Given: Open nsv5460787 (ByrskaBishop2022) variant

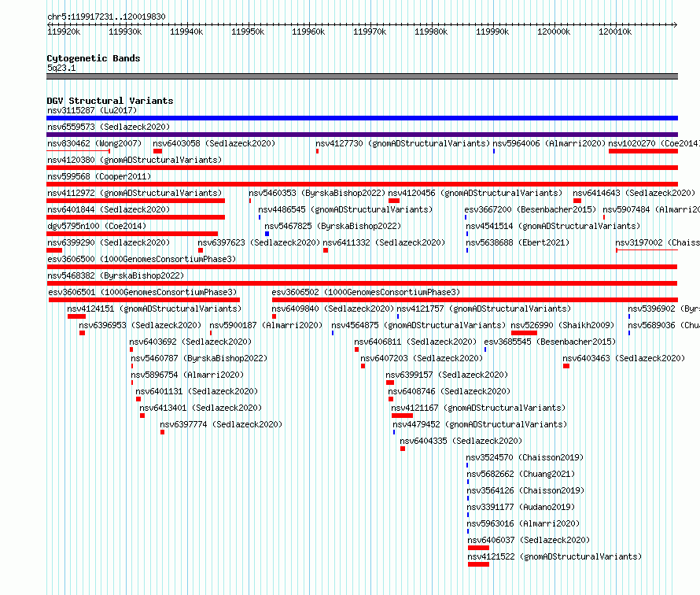Looking at the screenshot, I should (x=199, y=358).
